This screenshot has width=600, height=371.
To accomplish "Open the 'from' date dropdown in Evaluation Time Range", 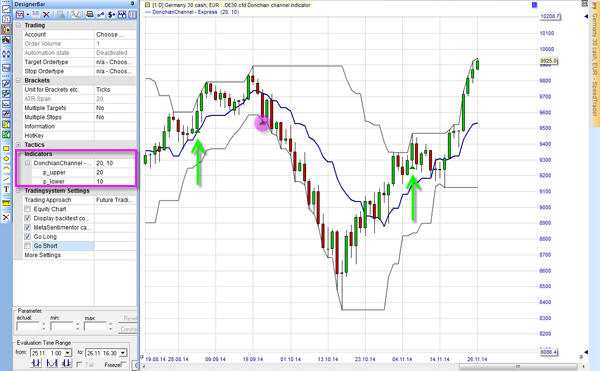I will pyautogui.click(x=68, y=353).
